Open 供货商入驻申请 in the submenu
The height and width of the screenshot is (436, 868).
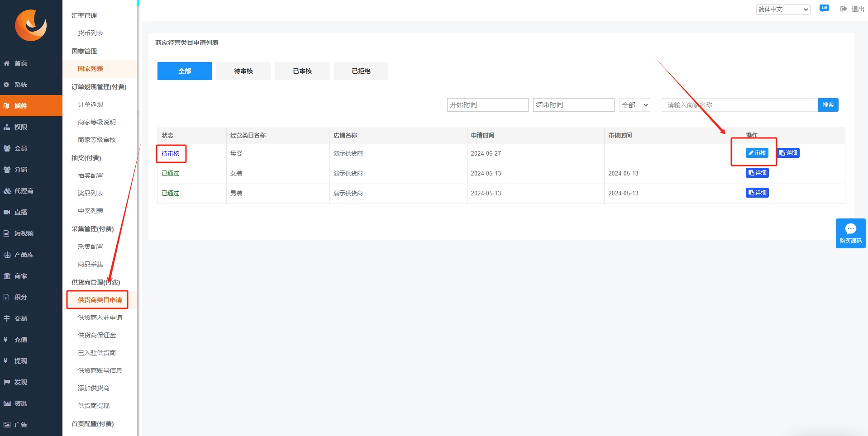(100, 318)
